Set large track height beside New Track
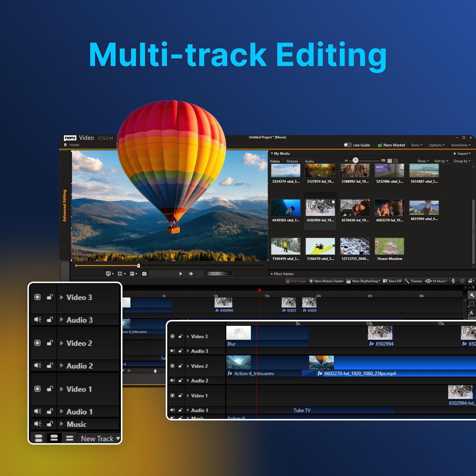476x476 pixels. pyautogui.click(x=38, y=439)
